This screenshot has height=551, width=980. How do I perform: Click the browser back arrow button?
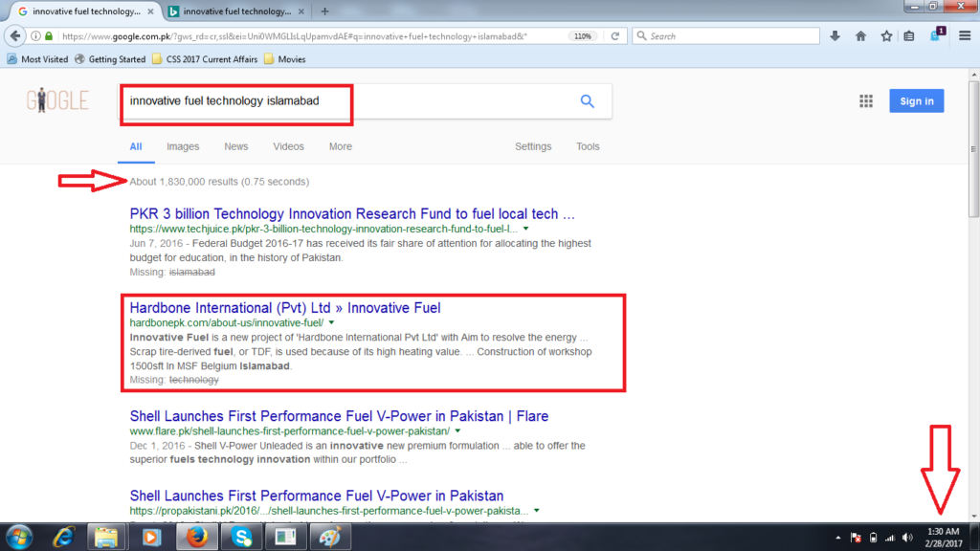point(15,36)
